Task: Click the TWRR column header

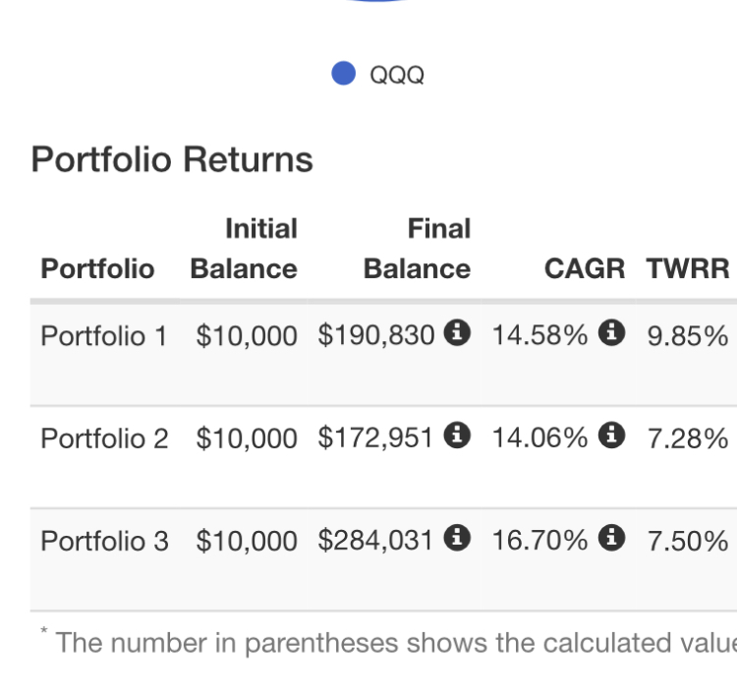Action: point(688,268)
